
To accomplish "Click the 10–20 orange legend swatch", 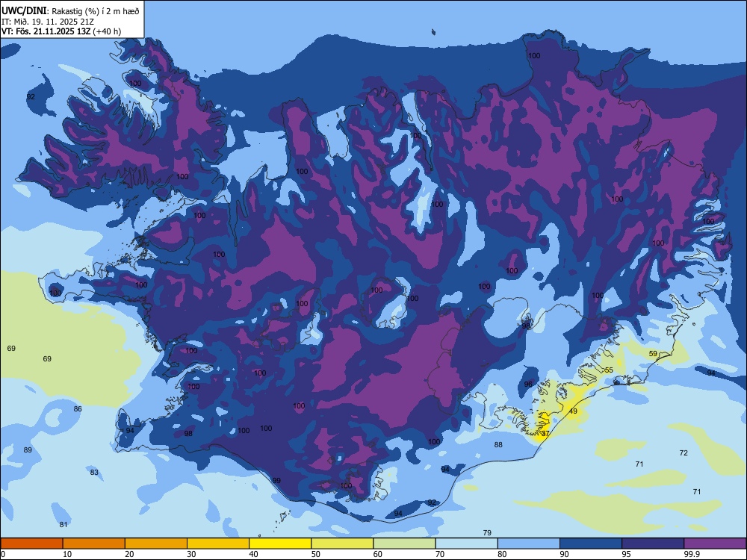I will point(94,544).
